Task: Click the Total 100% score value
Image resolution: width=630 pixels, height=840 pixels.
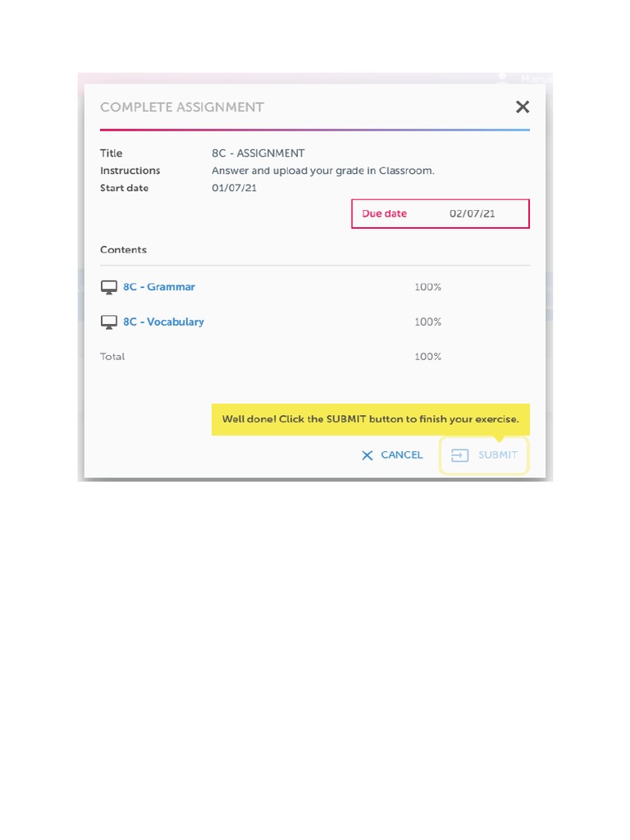Action: (427, 356)
